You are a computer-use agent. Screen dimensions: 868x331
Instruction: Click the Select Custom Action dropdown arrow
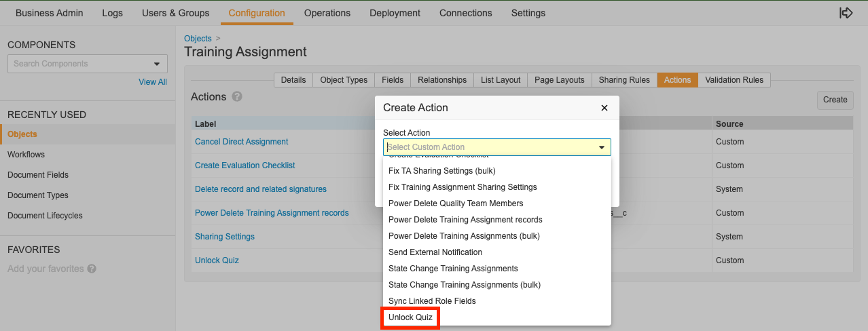(x=601, y=147)
